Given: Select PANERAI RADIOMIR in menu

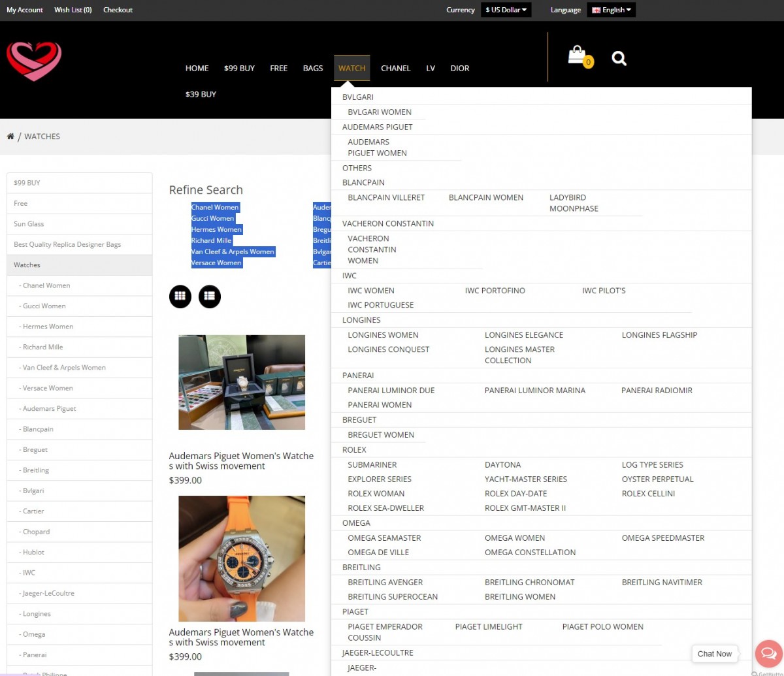Looking at the screenshot, I should click(657, 391).
